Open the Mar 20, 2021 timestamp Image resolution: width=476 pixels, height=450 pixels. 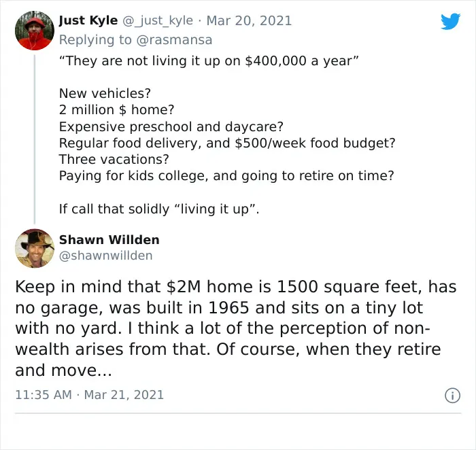[249, 20]
